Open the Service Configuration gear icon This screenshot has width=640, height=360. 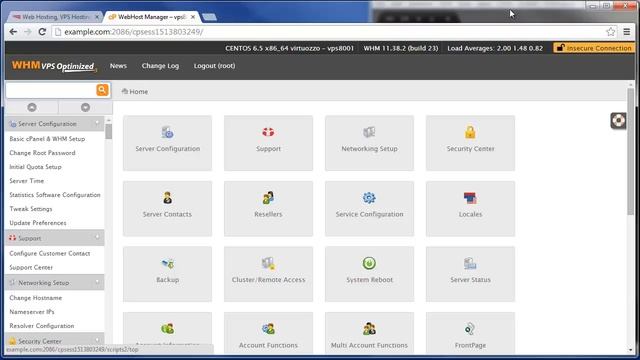tap(369, 198)
